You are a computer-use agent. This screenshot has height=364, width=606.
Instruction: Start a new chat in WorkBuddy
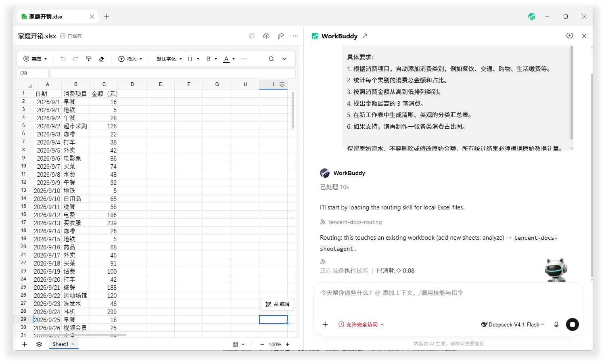tap(570, 36)
